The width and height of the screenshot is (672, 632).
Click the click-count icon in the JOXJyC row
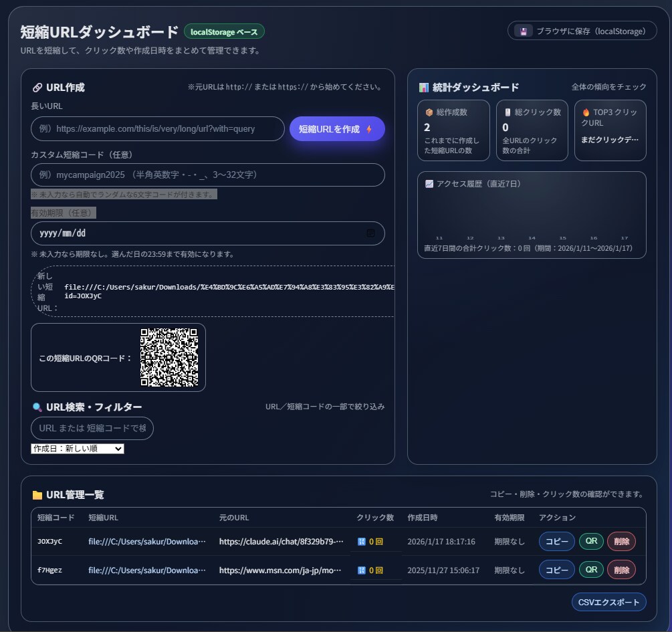(362, 542)
